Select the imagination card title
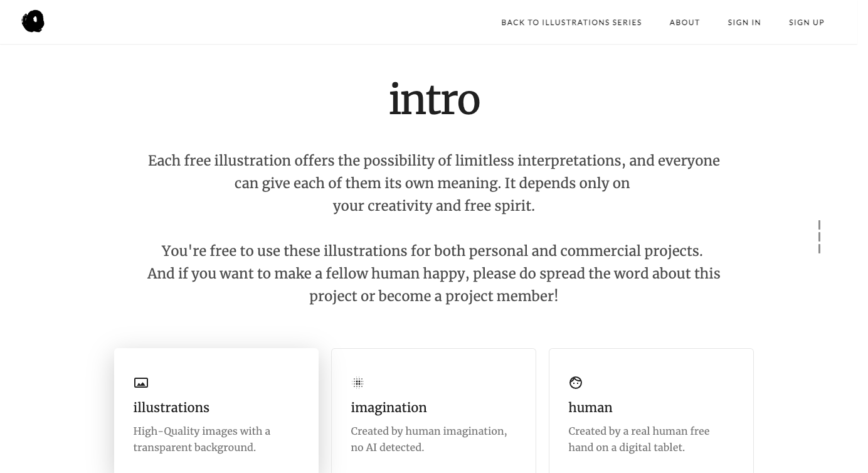Image resolution: width=868 pixels, height=473 pixels. click(389, 408)
